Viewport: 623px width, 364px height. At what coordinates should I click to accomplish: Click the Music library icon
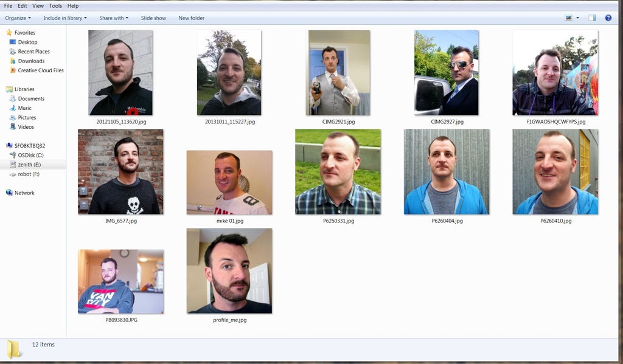pos(13,108)
